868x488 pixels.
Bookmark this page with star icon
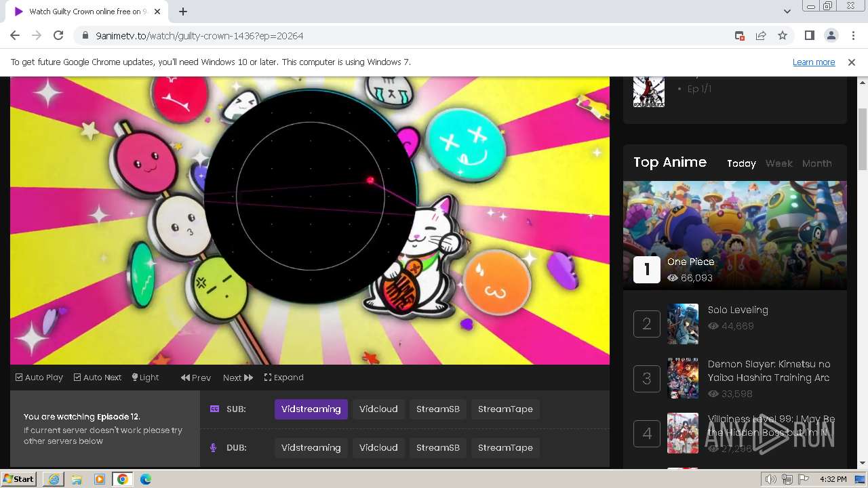pyautogui.click(x=783, y=36)
